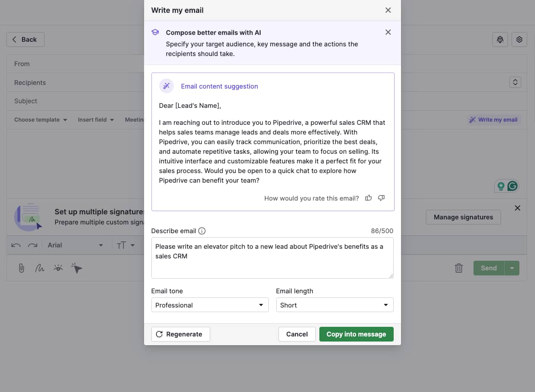
Task: Click the insert signature icon
Action: click(39, 268)
